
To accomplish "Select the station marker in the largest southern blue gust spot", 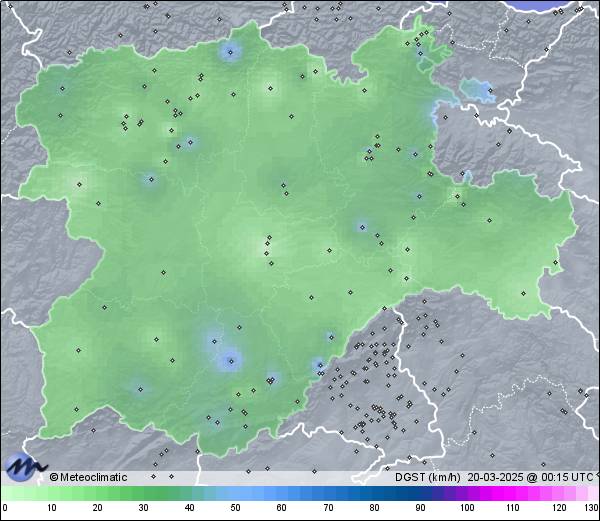I will point(231,361).
